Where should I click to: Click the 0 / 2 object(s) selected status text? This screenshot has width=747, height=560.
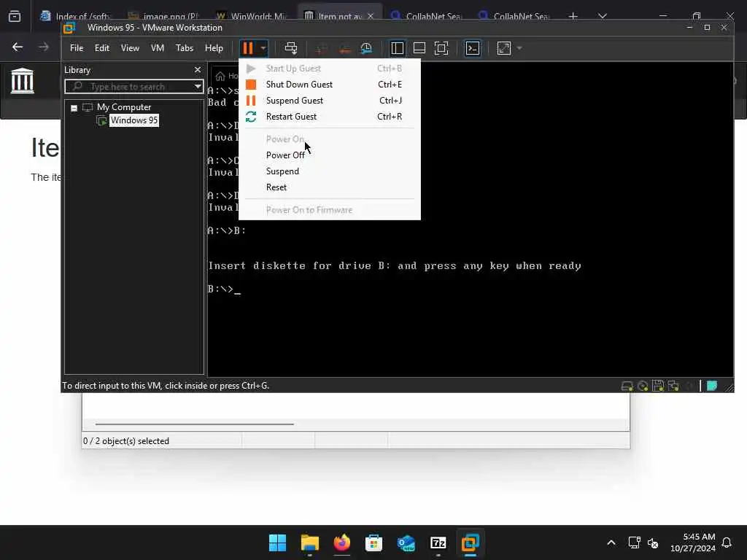coord(126,441)
